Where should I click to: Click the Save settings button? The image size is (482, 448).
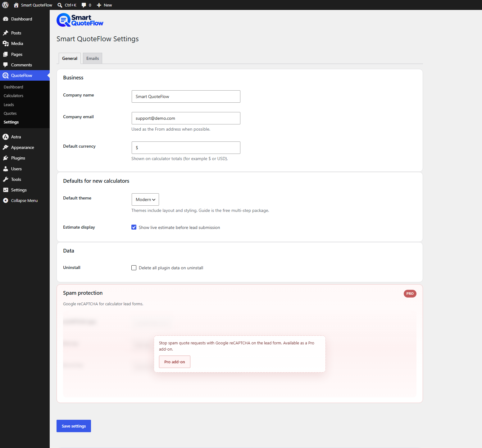[x=74, y=426]
